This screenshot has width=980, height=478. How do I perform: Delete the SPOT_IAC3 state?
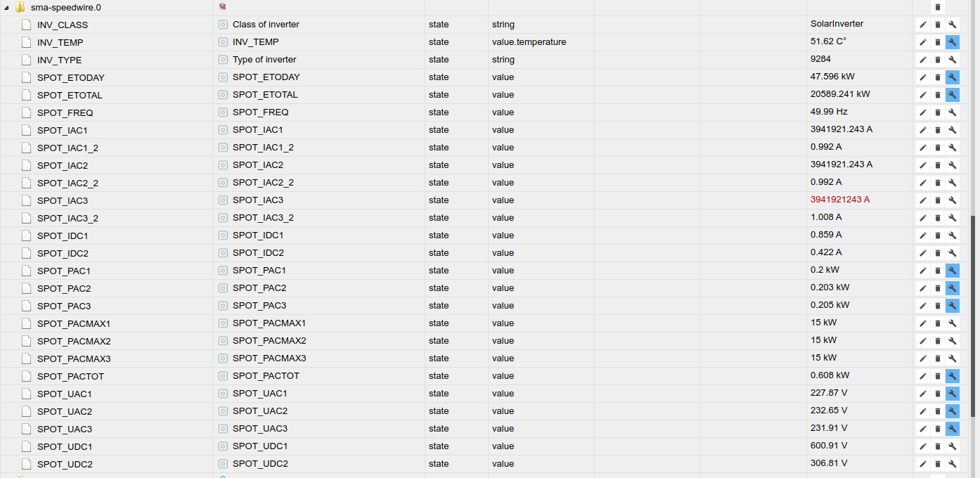coord(937,200)
